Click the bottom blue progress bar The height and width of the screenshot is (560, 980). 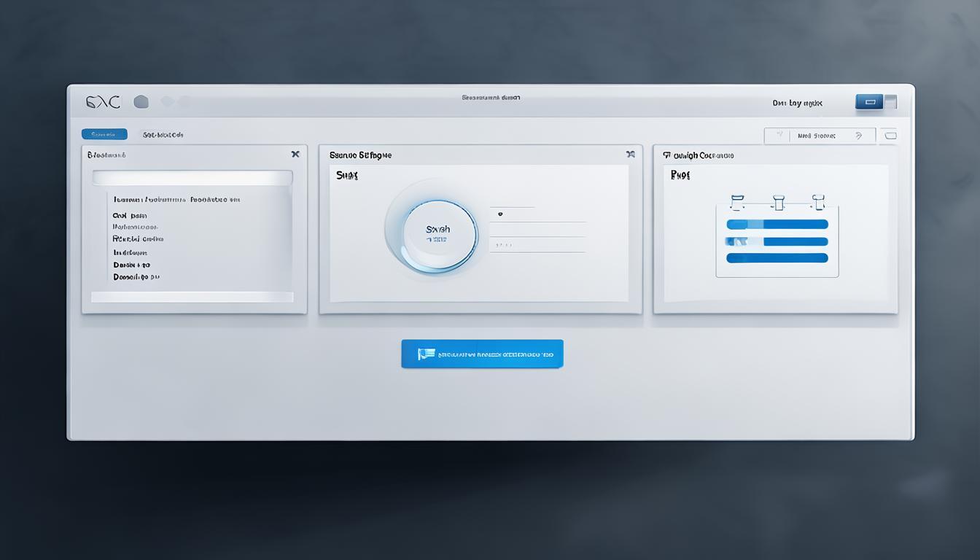[x=777, y=258]
